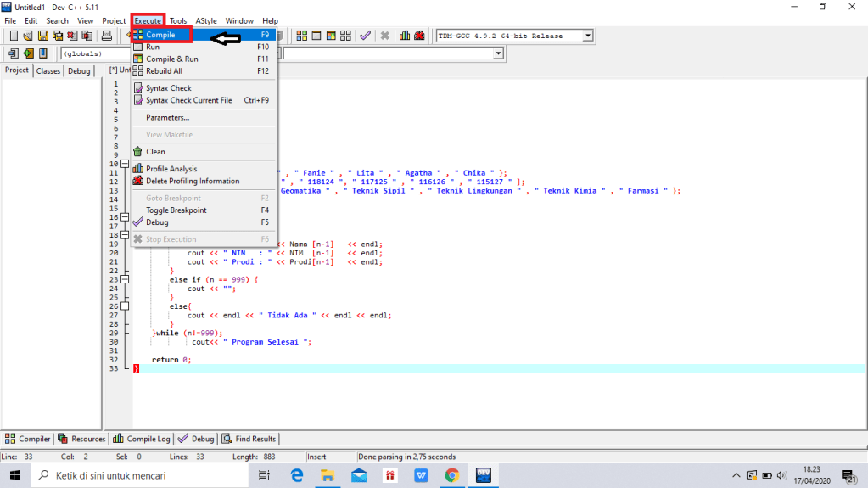Collapse the code fold at line 10
Screen dimensions: 868x488
[x=125, y=164]
